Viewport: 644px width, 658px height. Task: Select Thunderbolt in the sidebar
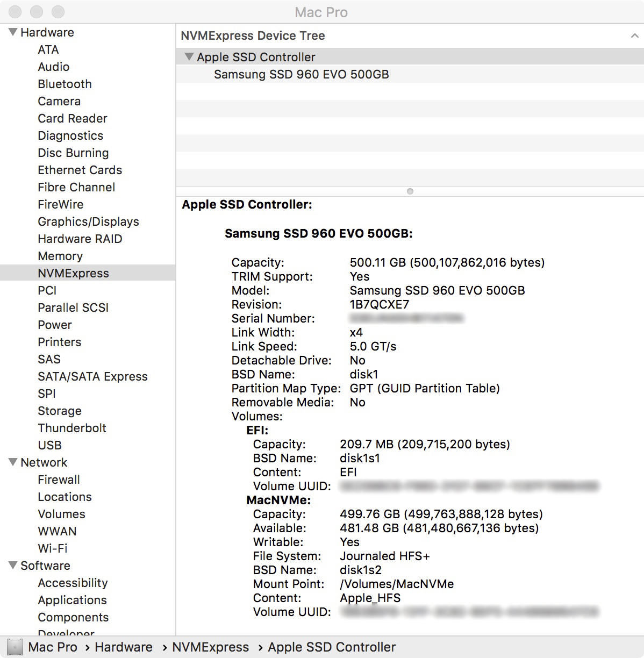tap(72, 428)
